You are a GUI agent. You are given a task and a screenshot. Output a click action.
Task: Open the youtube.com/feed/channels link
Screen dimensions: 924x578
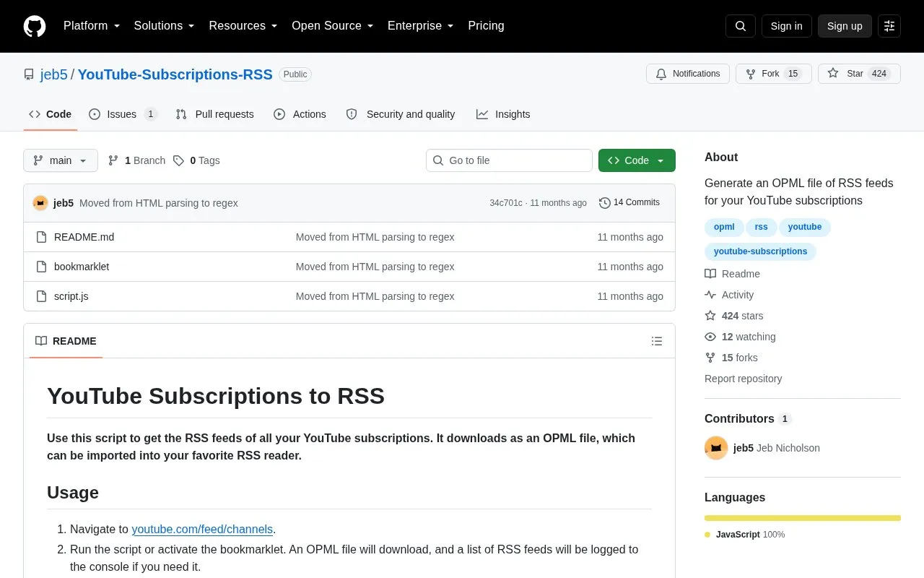(x=202, y=529)
